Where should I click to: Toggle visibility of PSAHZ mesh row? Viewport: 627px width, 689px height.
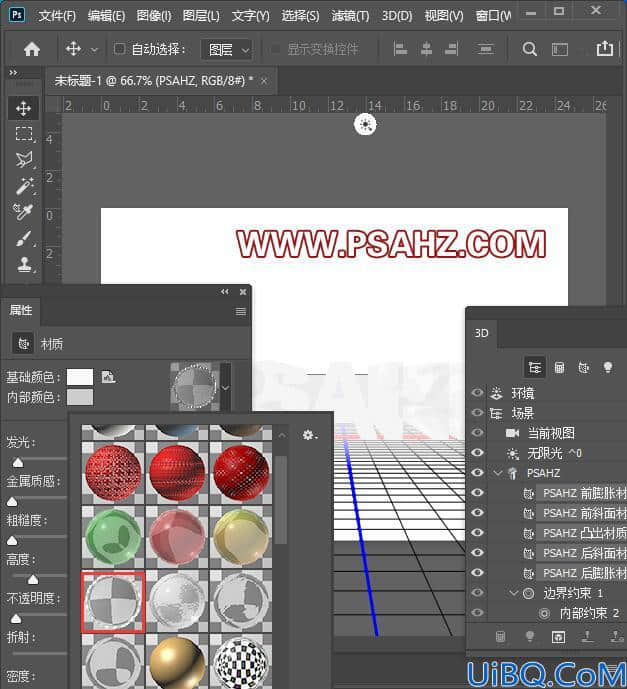(x=477, y=473)
